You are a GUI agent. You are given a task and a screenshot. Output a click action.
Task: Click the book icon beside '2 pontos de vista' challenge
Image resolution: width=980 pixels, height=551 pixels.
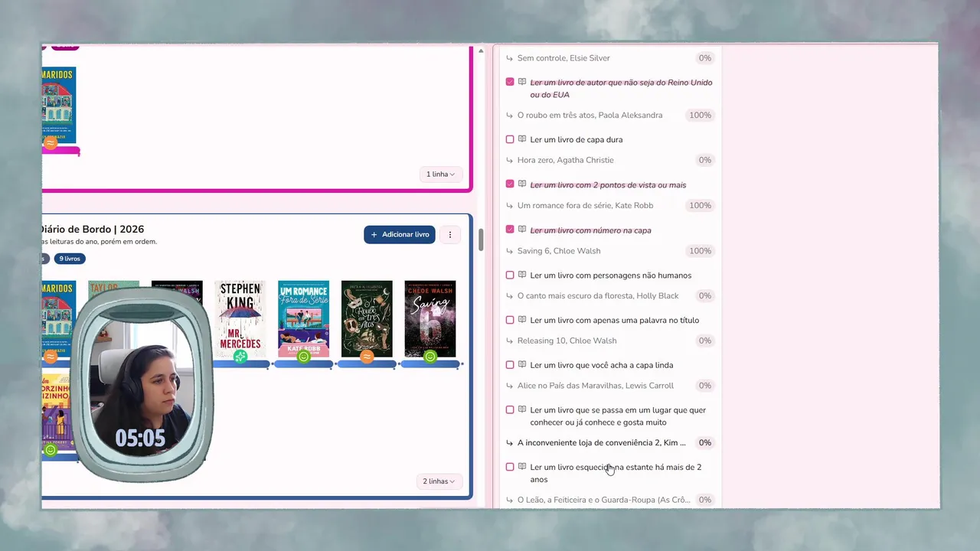point(522,184)
